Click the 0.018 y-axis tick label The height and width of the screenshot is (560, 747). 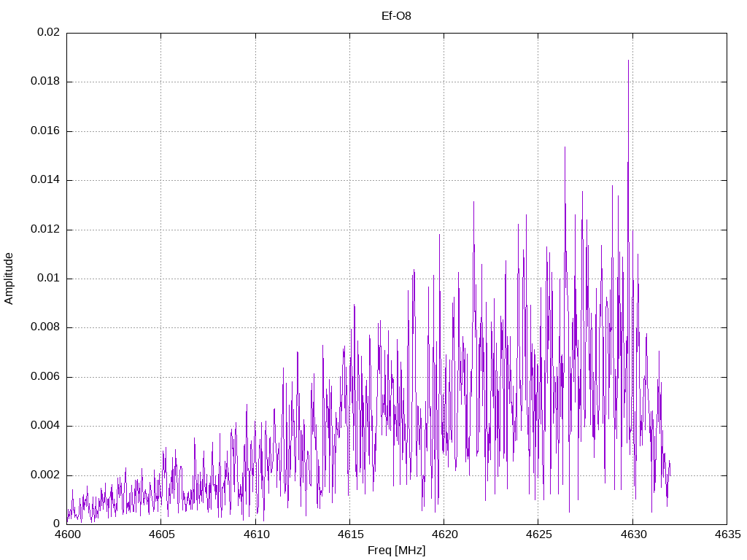[45, 82]
